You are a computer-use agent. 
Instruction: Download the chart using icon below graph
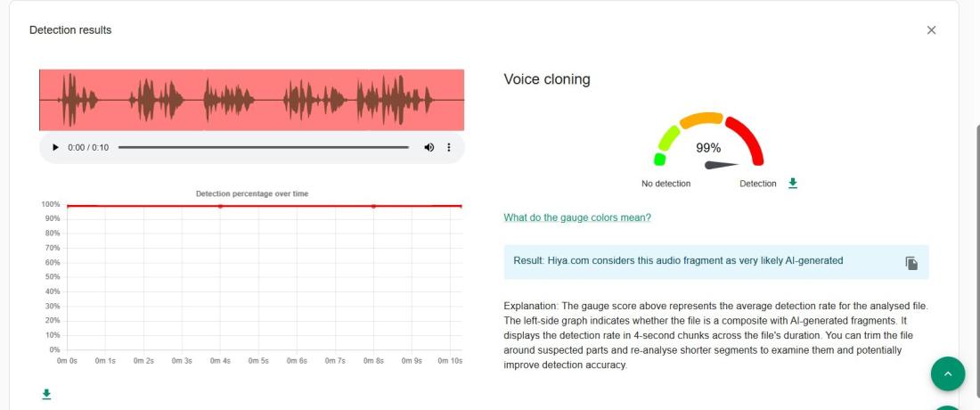pyautogui.click(x=46, y=394)
